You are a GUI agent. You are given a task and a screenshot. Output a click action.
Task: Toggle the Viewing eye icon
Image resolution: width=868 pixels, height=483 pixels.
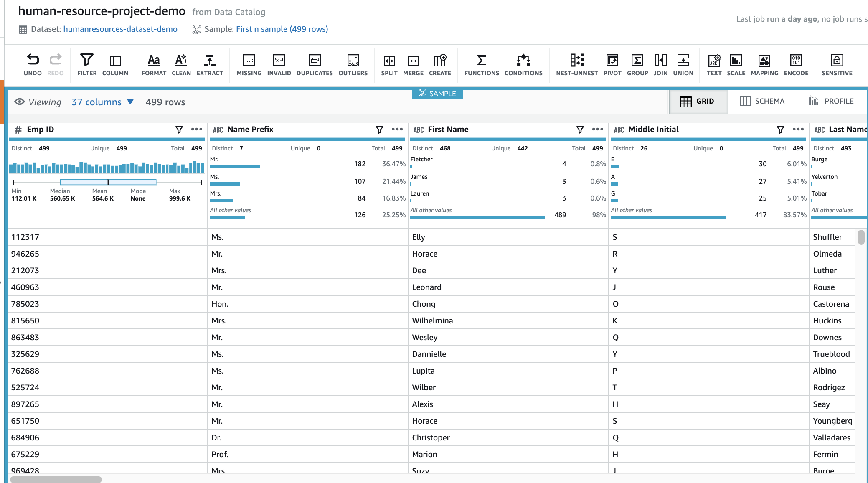click(x=20, y=102)
